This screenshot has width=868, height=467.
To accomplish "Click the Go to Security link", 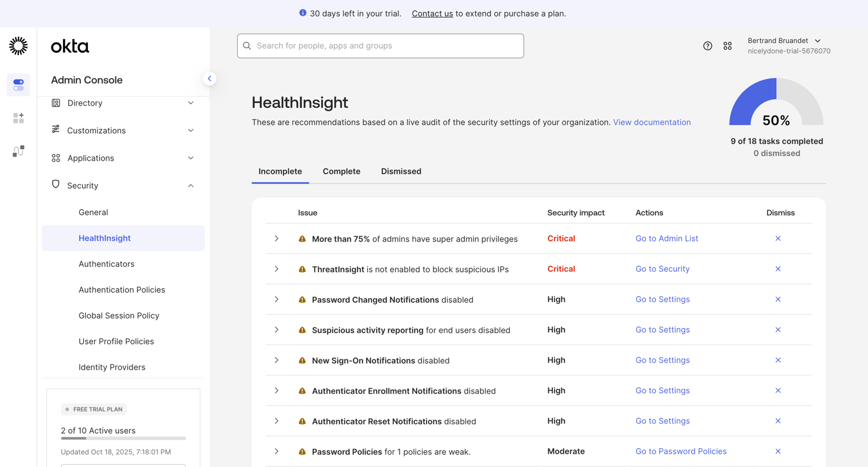I will (662, 269).
